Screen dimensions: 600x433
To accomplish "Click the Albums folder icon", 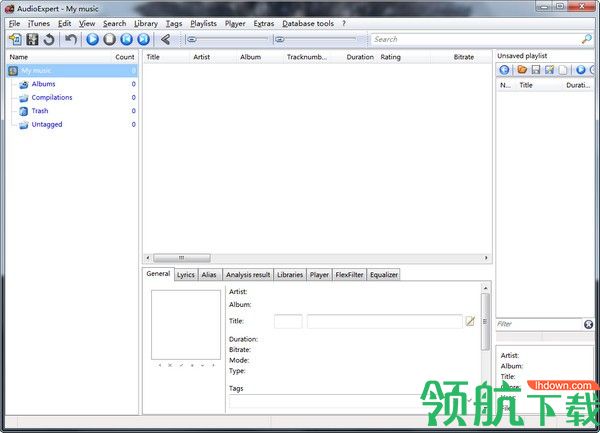I will point(24,85).
